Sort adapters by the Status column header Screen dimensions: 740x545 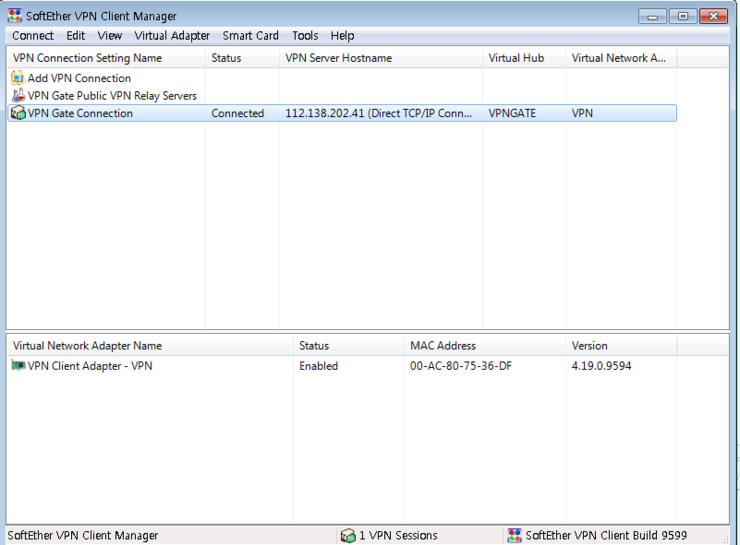pos(349,346)
